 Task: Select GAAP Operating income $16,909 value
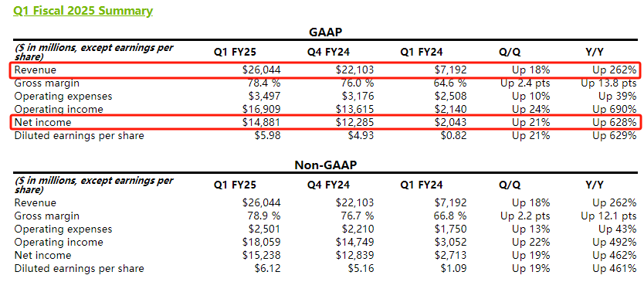262,110
